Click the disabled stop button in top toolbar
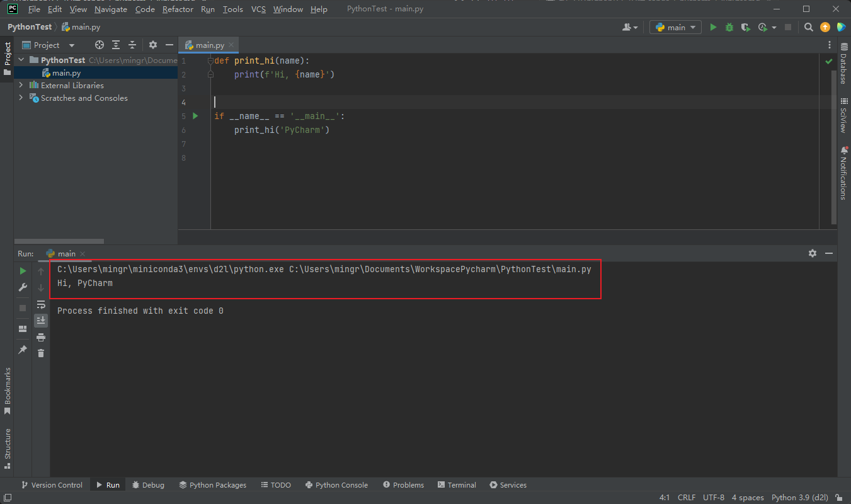This screenshot has height=504, width=851. [788, 27]
